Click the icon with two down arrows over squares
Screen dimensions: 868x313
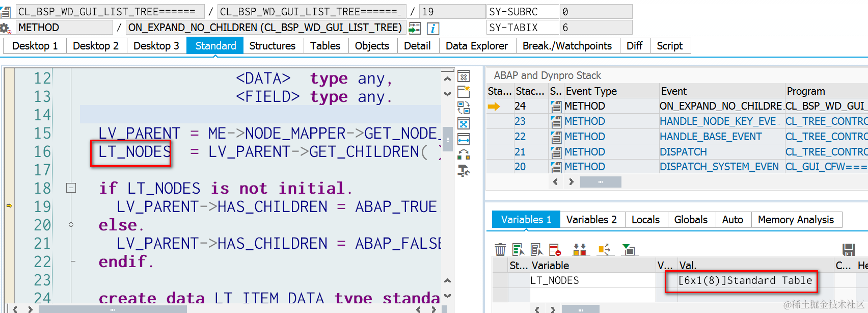580,249
